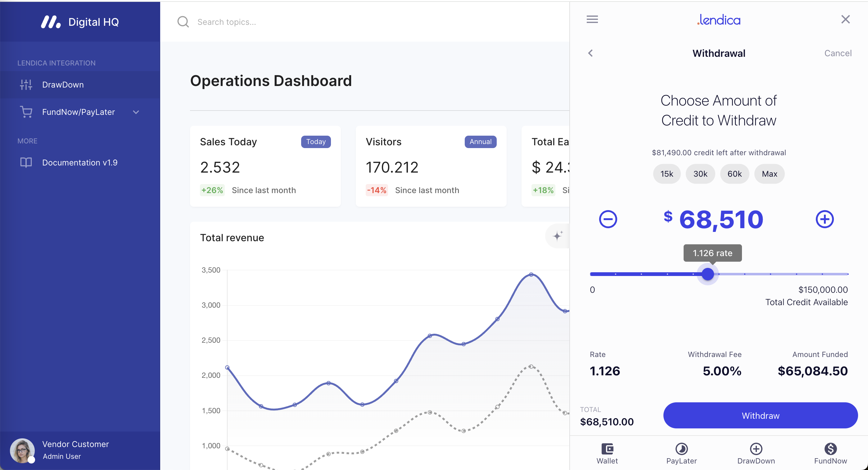Click the Cancel link
Image resolution: width=868 pixels, height=470 pixels.
[838, 53]
